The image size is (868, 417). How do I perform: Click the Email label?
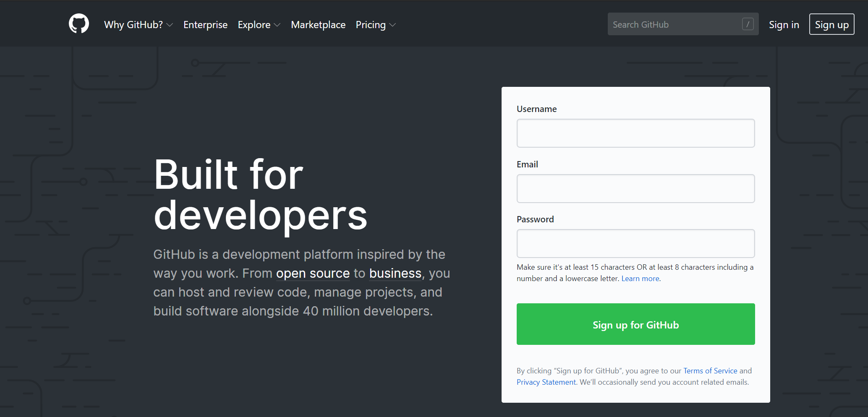pos(527,164)
